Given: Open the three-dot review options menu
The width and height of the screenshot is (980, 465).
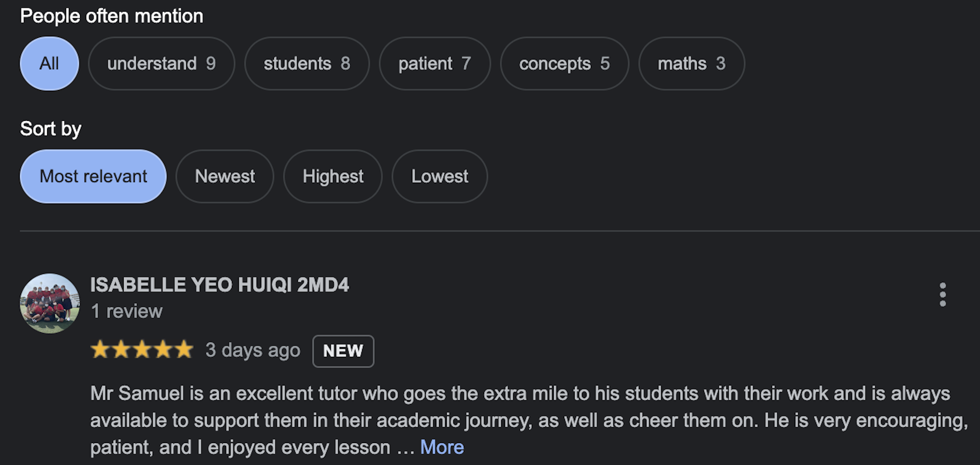Looking at the screenshot, I should click(x=943, y=295).
